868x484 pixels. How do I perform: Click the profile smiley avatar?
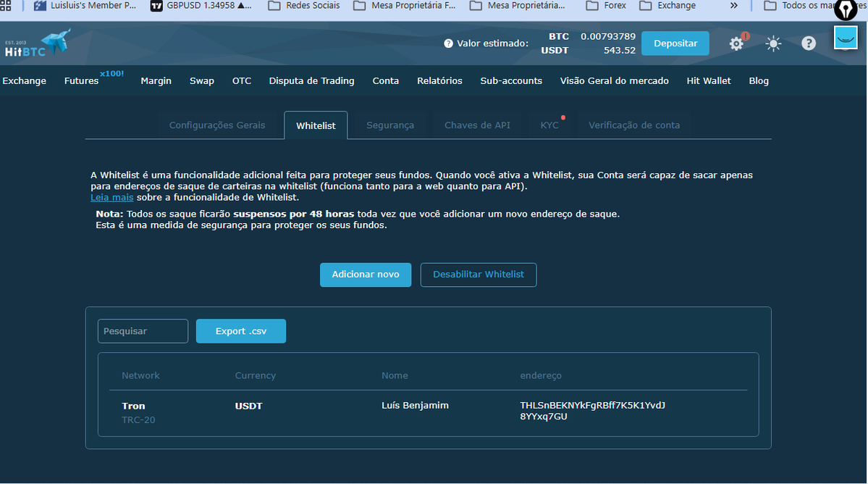(x=846, y=38)
